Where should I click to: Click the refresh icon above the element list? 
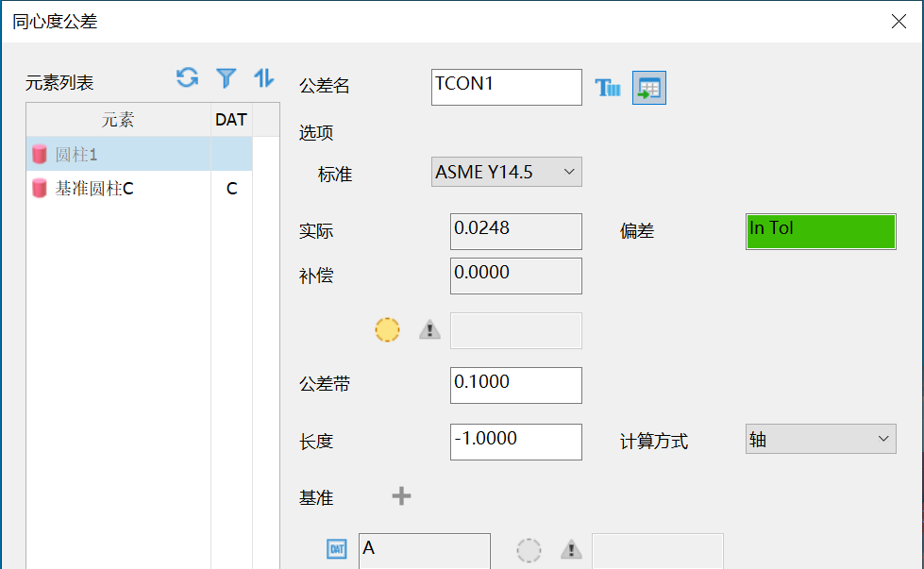[187, 78]
